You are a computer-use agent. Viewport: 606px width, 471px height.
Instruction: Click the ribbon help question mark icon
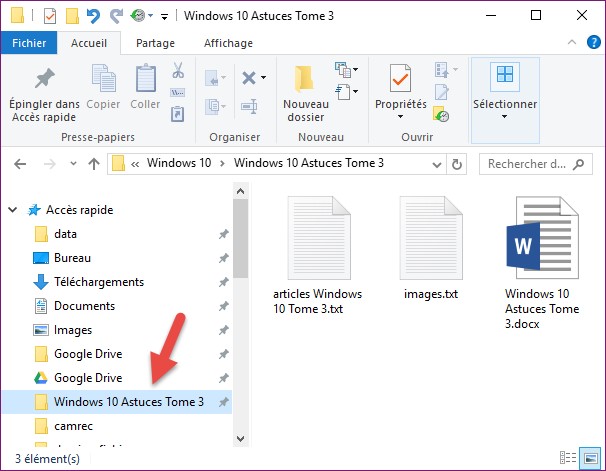(592, 43)
